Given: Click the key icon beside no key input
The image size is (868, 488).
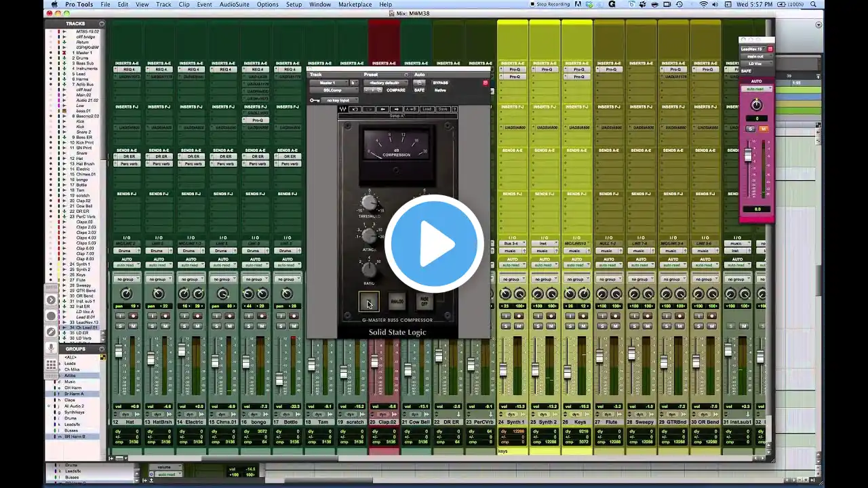Looking at the screenshot, I should pos(315,100).
